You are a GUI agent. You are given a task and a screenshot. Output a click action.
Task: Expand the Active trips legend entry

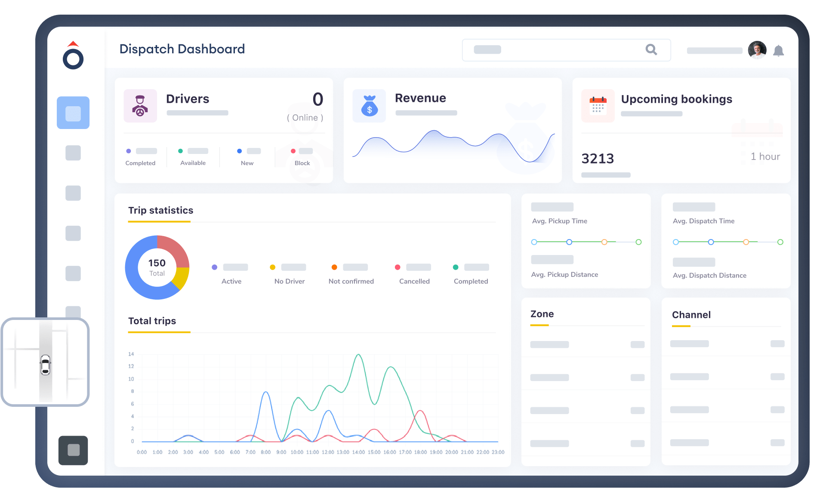click(215, 267)
